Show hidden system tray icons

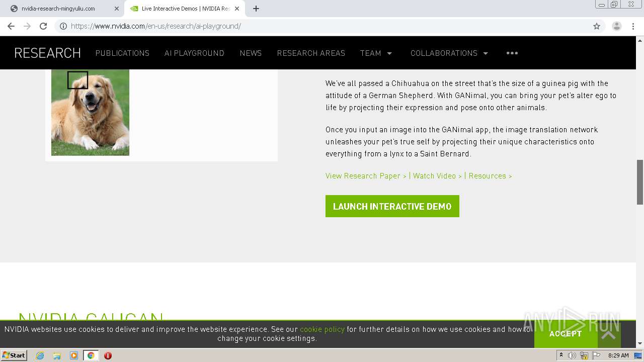coord(561,355)
